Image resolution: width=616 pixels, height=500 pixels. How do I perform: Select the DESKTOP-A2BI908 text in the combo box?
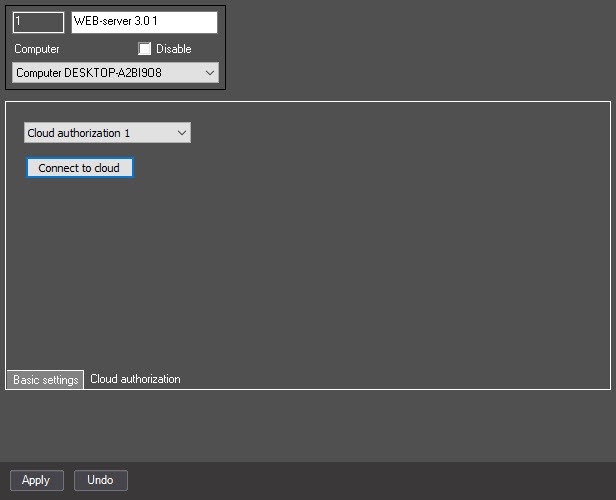pyautogui.click(x=113, y=73)
